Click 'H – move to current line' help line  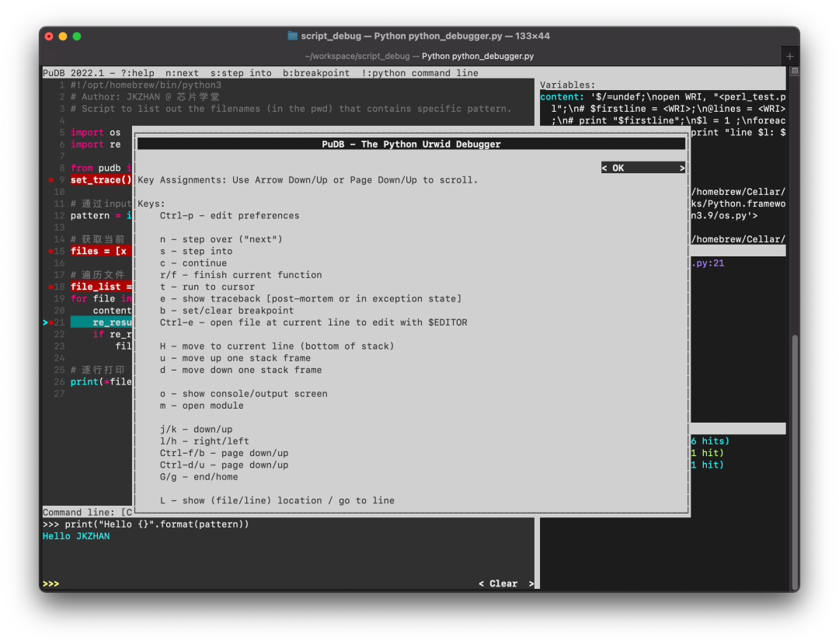click(277, 346)
